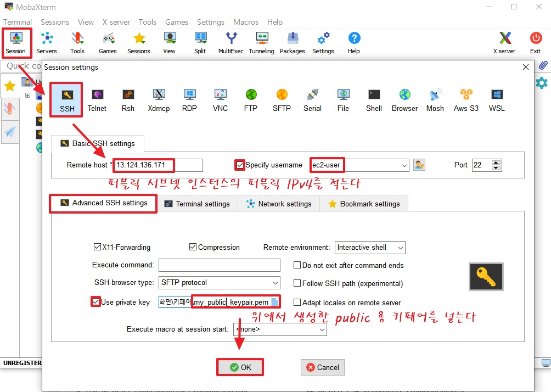Open the Games toolbar icon
This screenshot has width=551, height=392.
(x=108, y=43)
